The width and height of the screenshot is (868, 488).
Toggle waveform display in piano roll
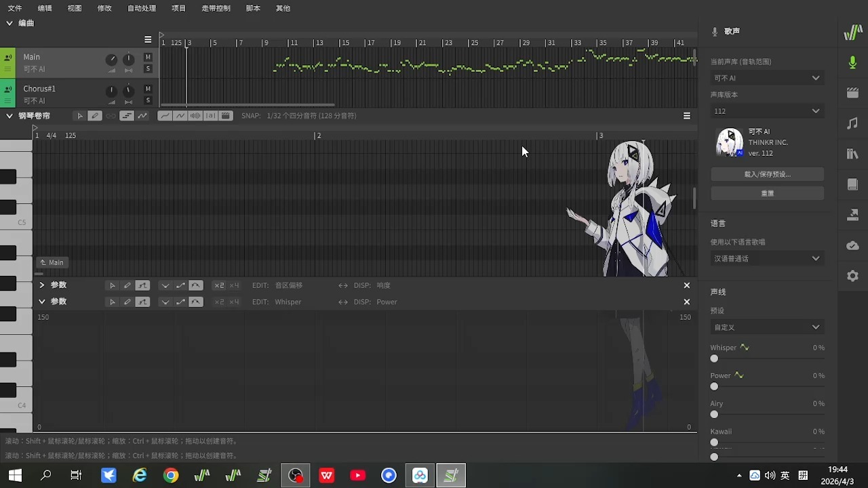(195, 116)
